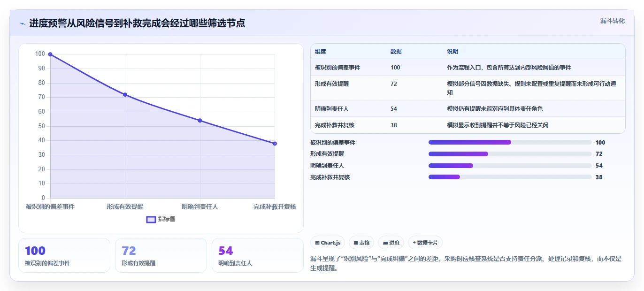Click the footer paragraph starting 漏斗呈现了

[466, 263]
